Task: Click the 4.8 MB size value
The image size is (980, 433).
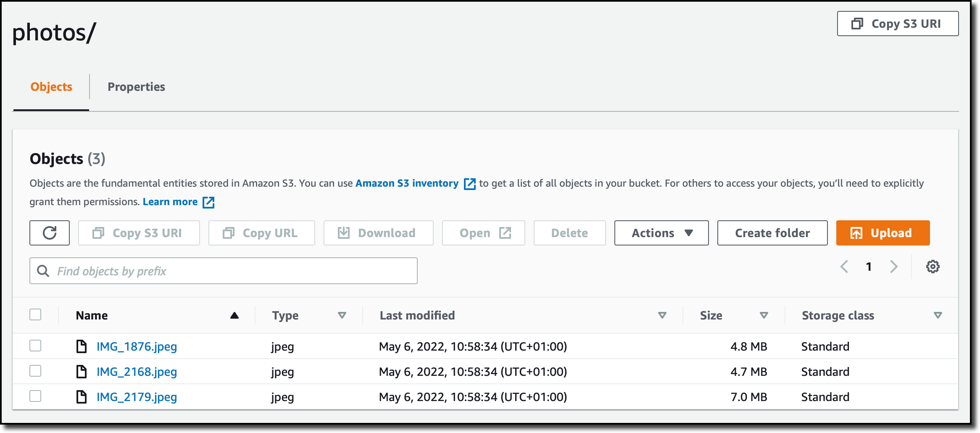Action: (x=749, y=346)
